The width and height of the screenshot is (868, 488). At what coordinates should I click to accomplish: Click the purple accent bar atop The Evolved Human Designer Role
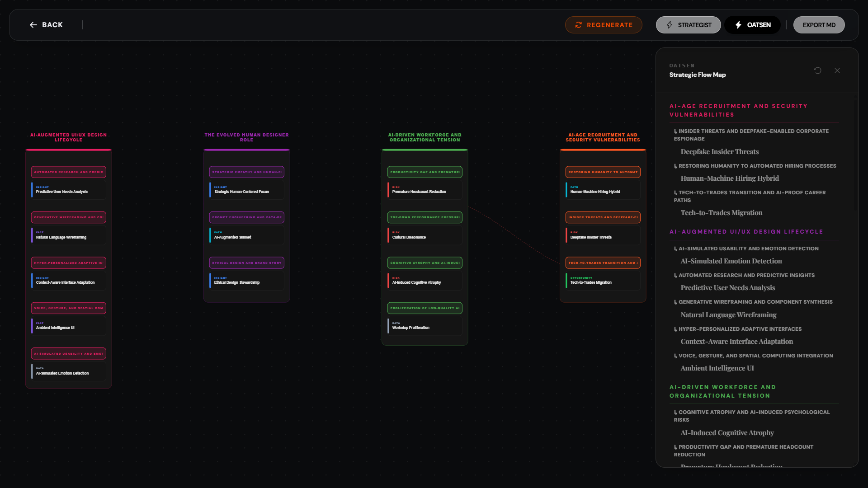tap(246, 150)
